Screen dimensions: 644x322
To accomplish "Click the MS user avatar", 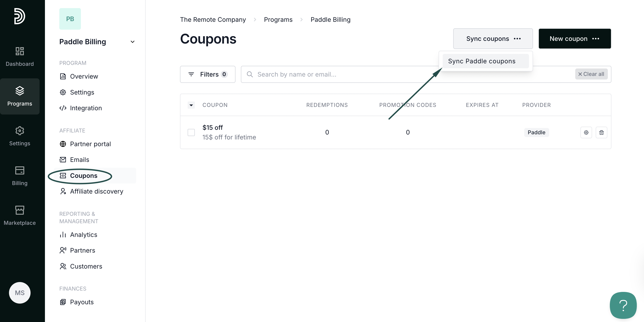I will [x=20, y=293].
